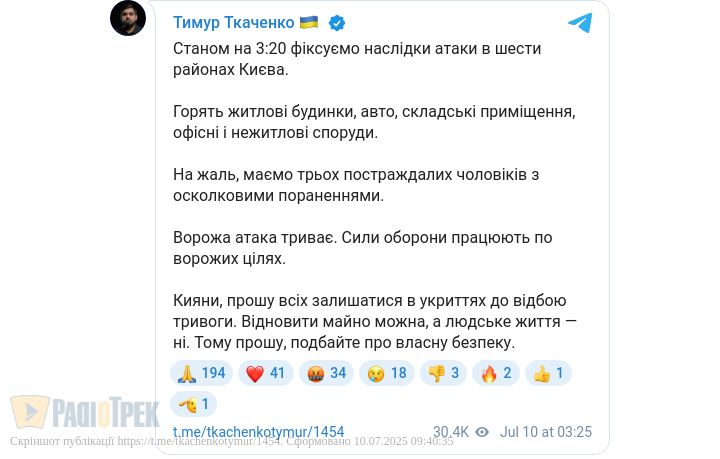This screenshot has height=459, width=720.
Task: Open the Тимур Ткаченко channel name link
Action: [234, 22]
